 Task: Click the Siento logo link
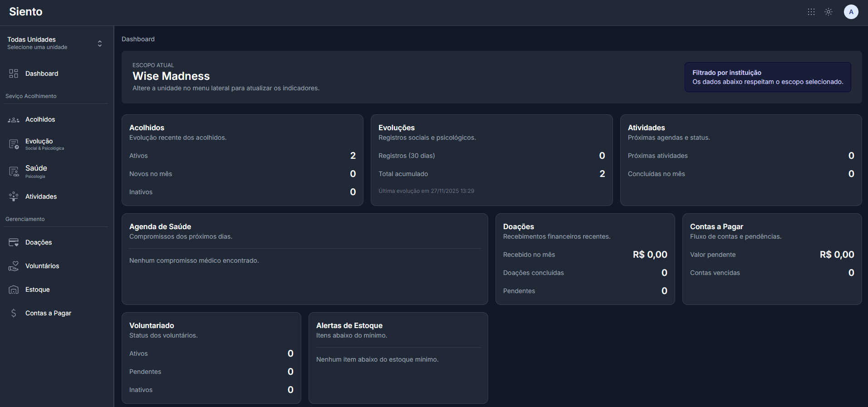click(26, 12)
